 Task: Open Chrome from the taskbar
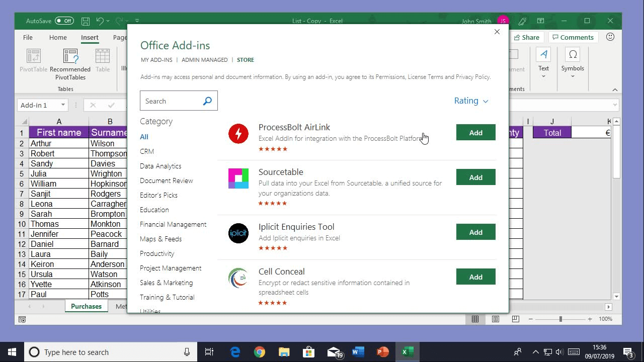click(260, 351)
